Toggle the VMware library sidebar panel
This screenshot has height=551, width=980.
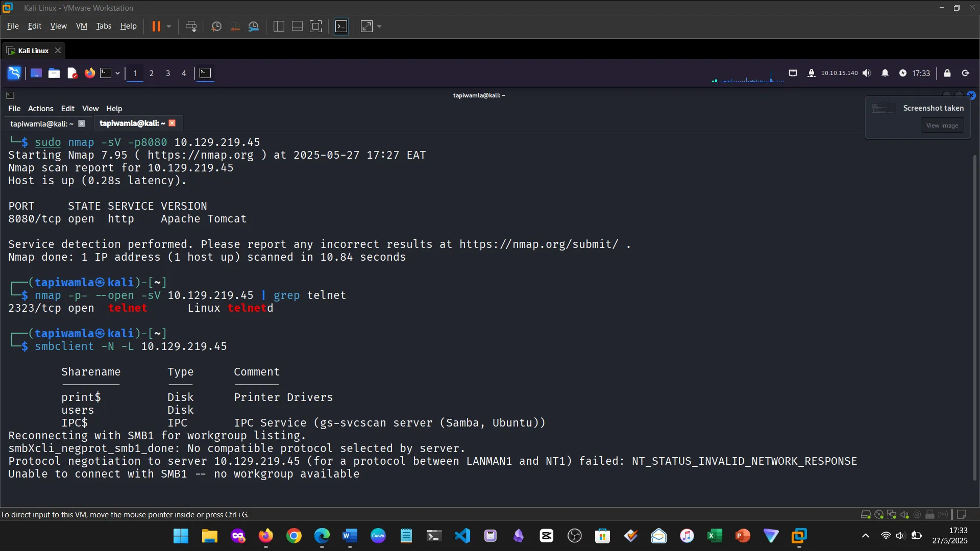click(x=279, y=26)
